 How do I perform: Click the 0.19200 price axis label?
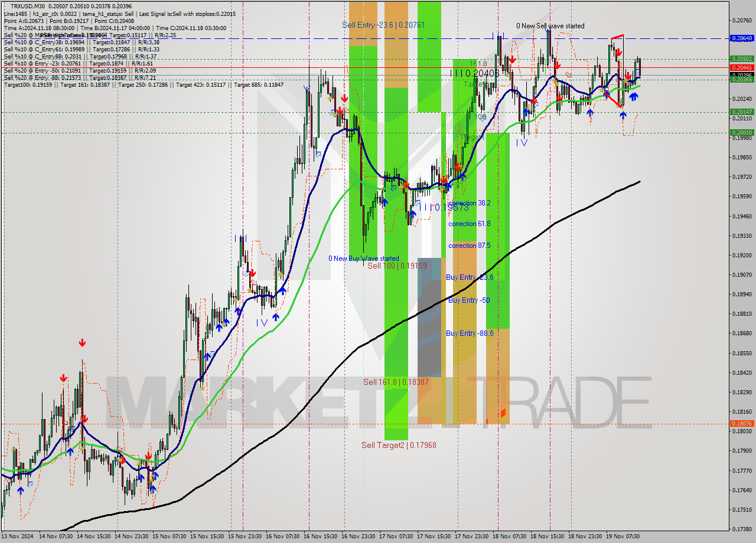point(742,255)
